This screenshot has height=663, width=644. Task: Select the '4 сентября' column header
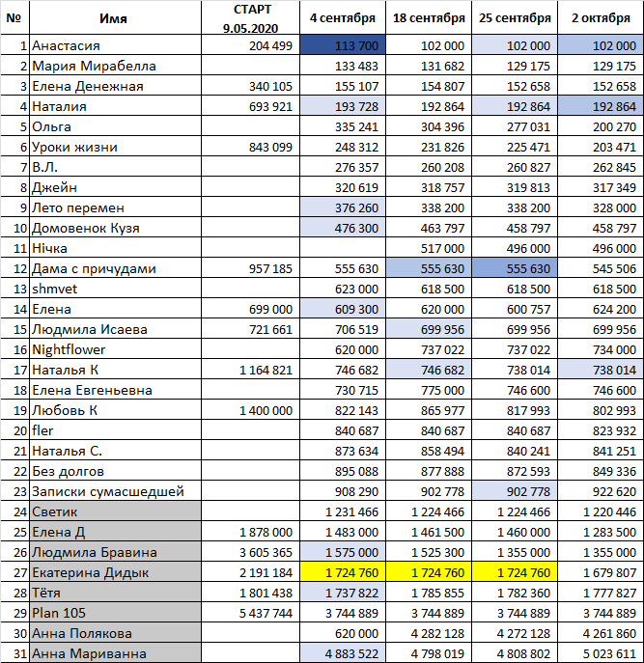click(x=343, y=17)
